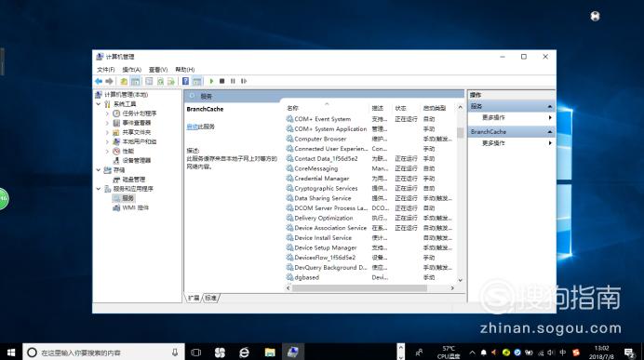The width and height of the screenshot is (644, 360).
Task: Click the Restart Service toolbar icon
Action: point(244,81)
